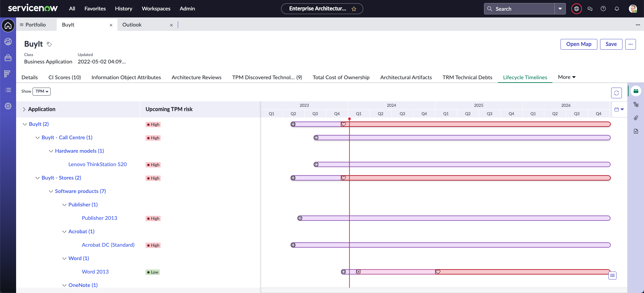Viewport: 644px width, 293px height.
Task: Click the Save button
Action: 611,44
